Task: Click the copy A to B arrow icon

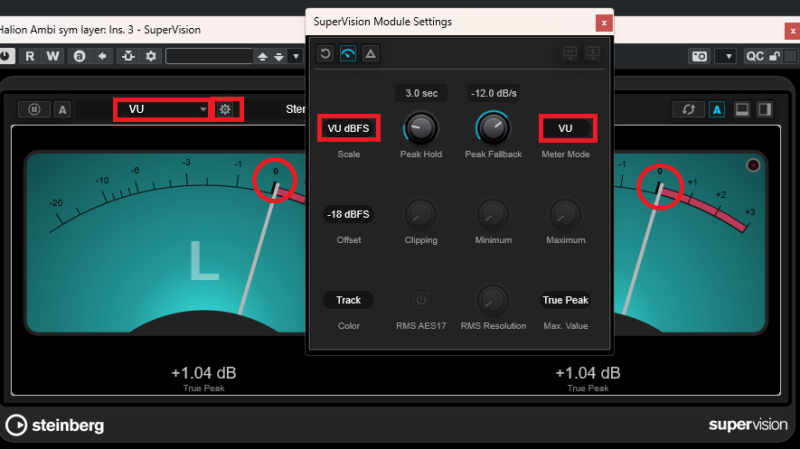Action: click(x=102, y=56)
